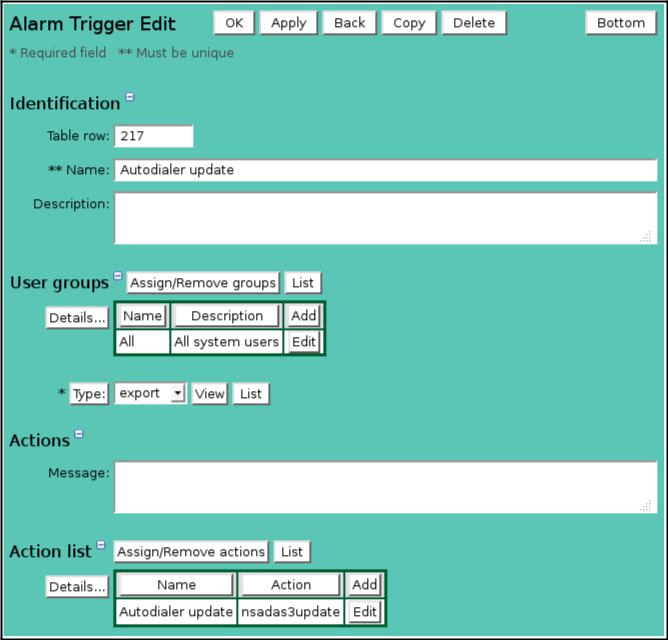The image size is (668, 640).
Task: Select the 'nsadas3update' cell
Action: pos(291,612)
